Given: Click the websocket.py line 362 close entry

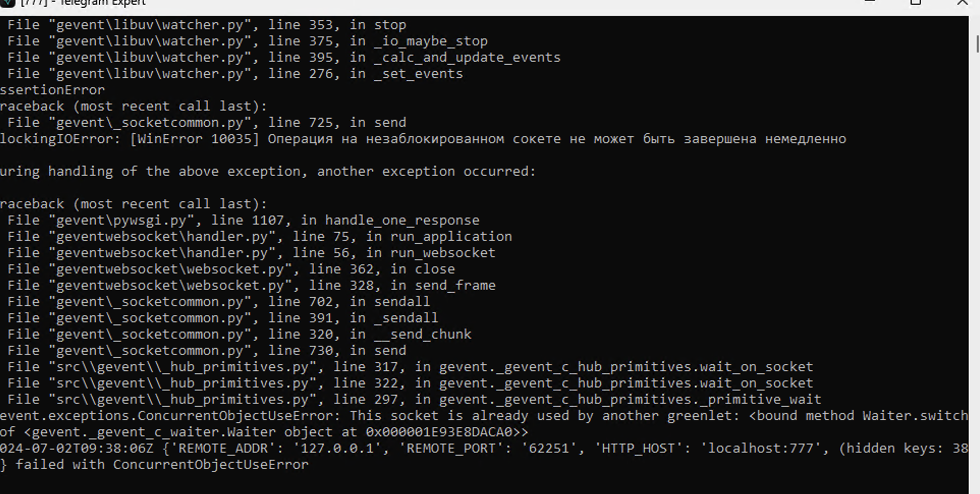Looking at the screenshot, I should pyautogui.click(x=231, y=269).
